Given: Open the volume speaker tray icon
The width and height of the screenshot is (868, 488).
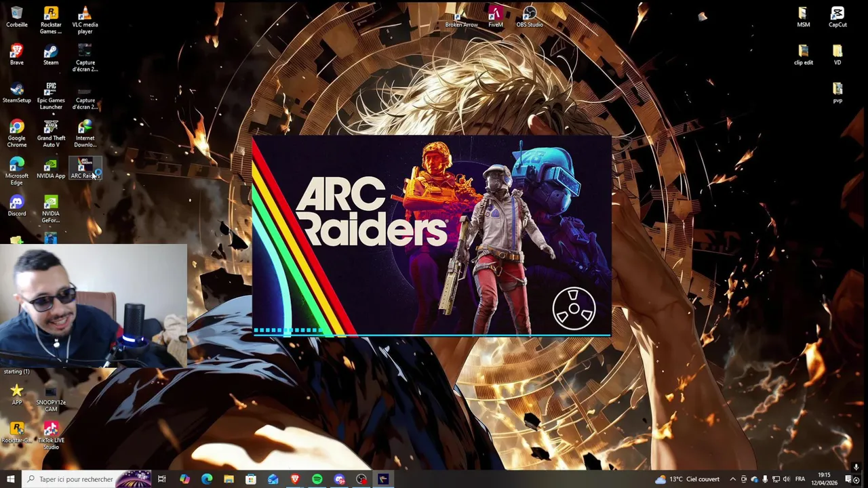Looking at the screenshot, I should tap(787, 479).
